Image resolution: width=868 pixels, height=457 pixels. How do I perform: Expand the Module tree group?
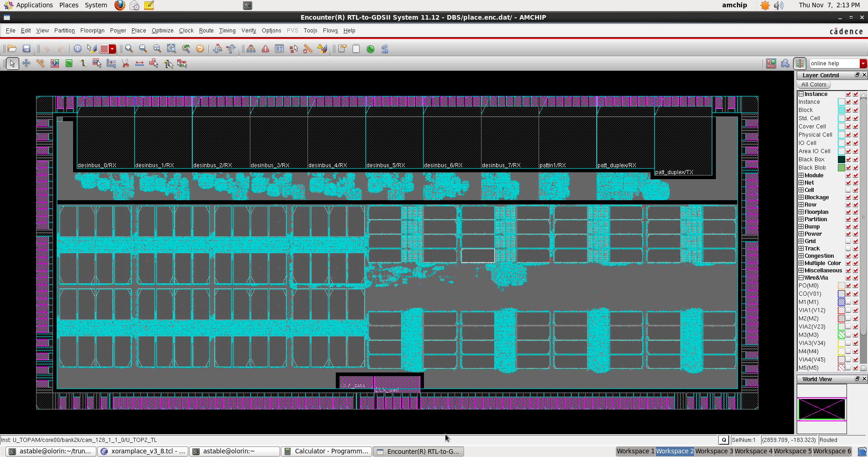click(801, 175)
